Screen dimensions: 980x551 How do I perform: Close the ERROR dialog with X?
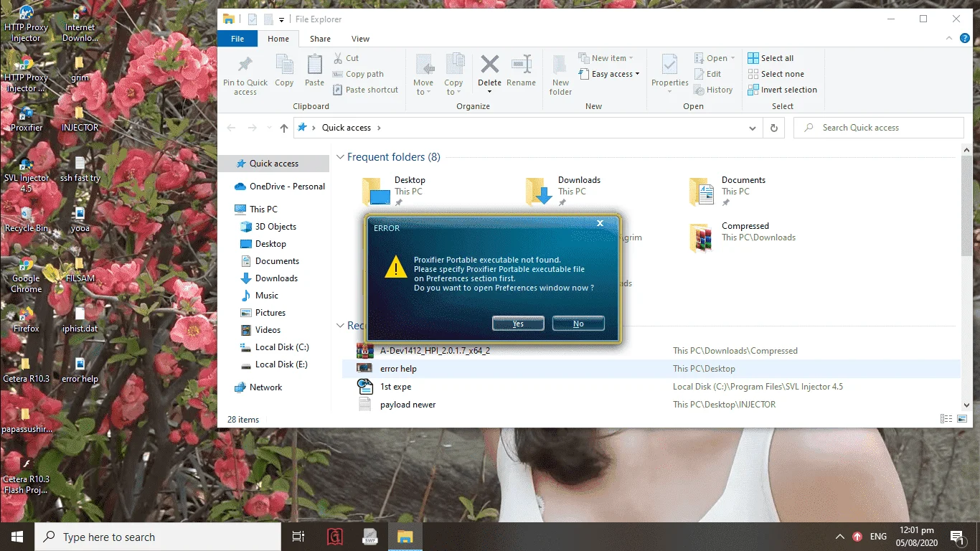600,224
